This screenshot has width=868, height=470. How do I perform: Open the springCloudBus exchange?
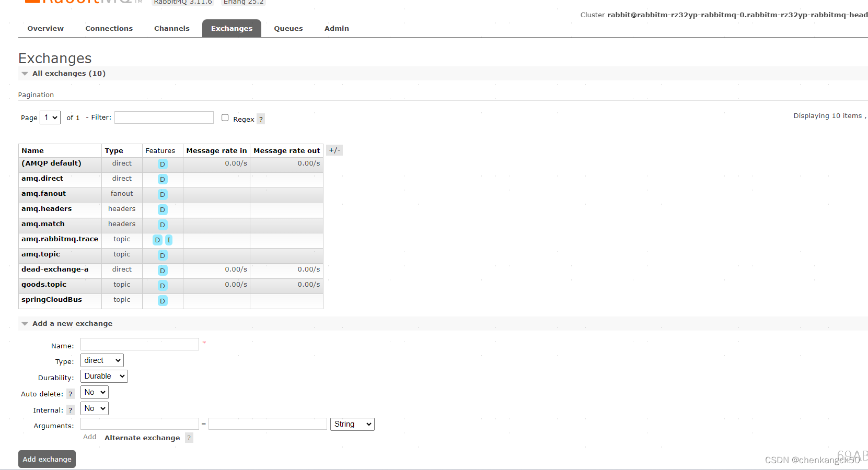52,300
